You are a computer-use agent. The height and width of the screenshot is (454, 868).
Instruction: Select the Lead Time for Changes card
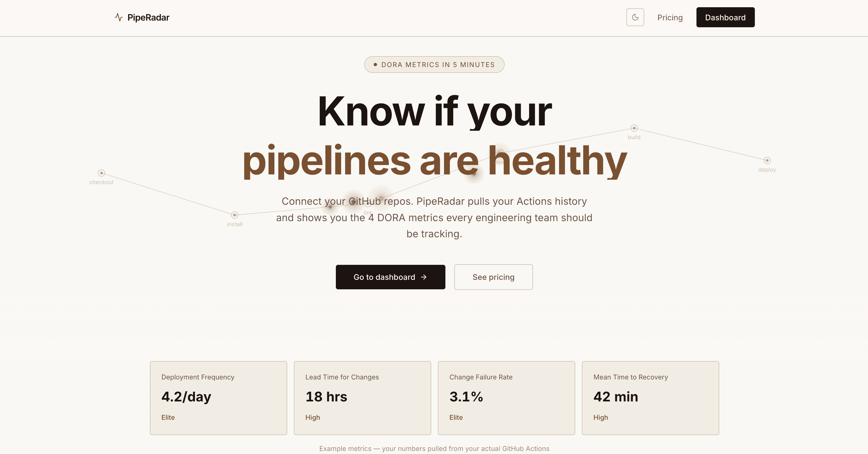coord(362,398)
